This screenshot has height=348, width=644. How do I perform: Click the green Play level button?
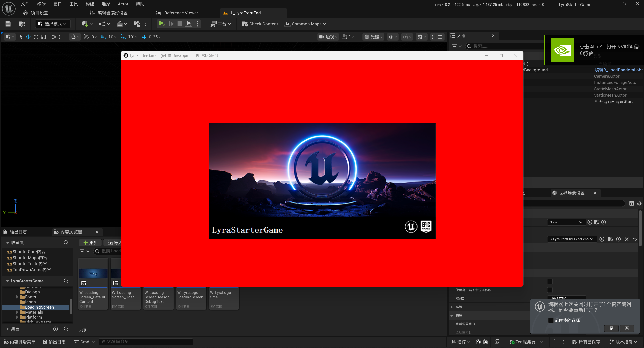click(161, 24)
